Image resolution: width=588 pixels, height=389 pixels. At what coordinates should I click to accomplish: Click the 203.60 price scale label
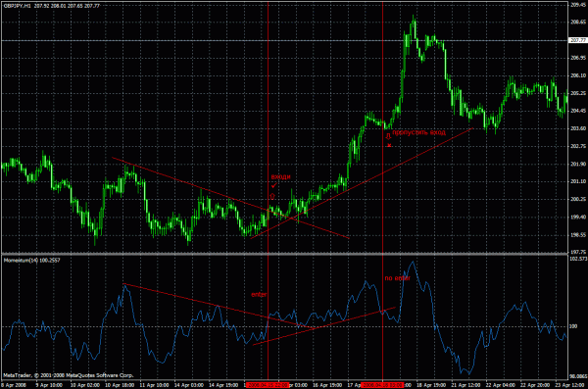pyautogui.click(x=578, y=128)
